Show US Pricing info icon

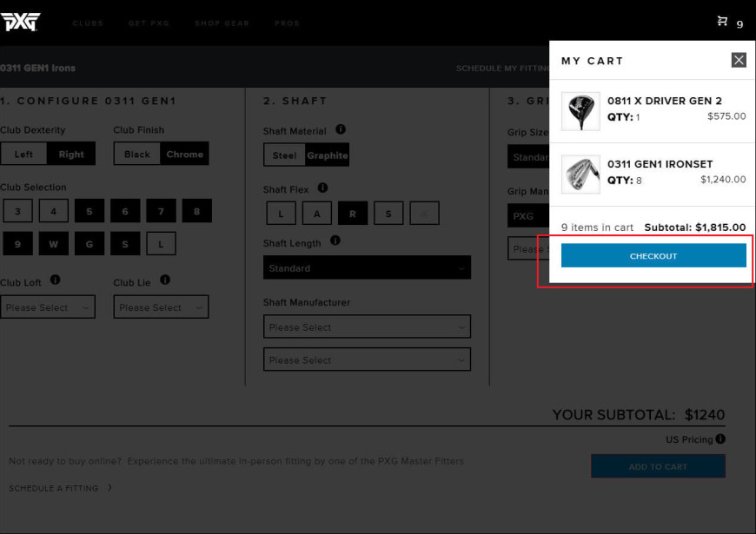click(720, 438)
